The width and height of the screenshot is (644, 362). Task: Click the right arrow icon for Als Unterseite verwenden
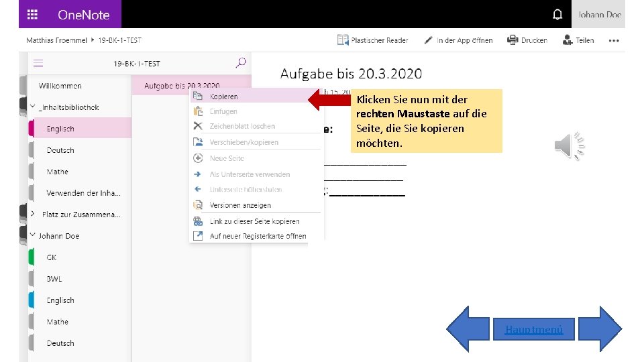pos(197,174)
